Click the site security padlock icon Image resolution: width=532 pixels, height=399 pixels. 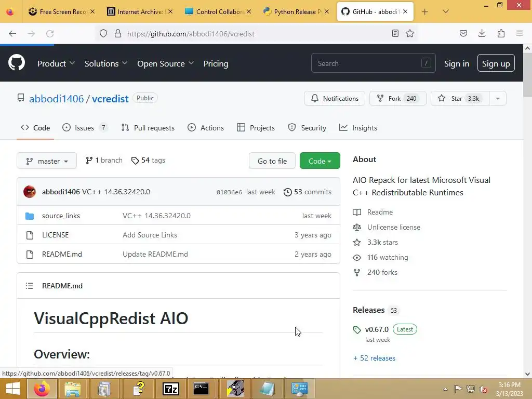[118, 33]
